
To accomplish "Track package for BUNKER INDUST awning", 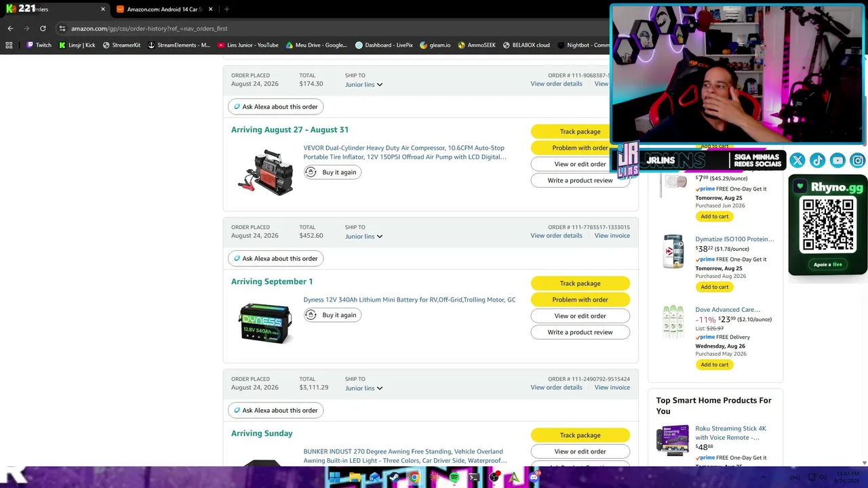I will pos(580,435).
